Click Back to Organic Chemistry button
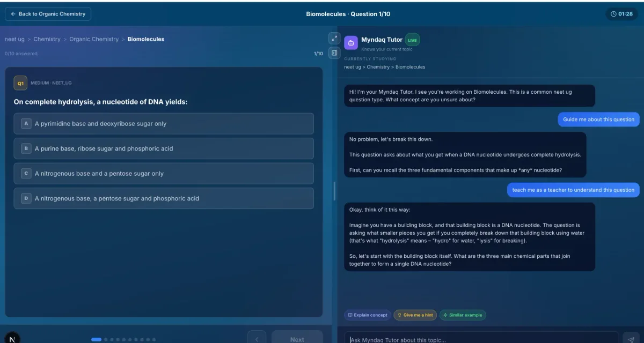The height and width of the screenshot is (343, 644). coord(48,14)
